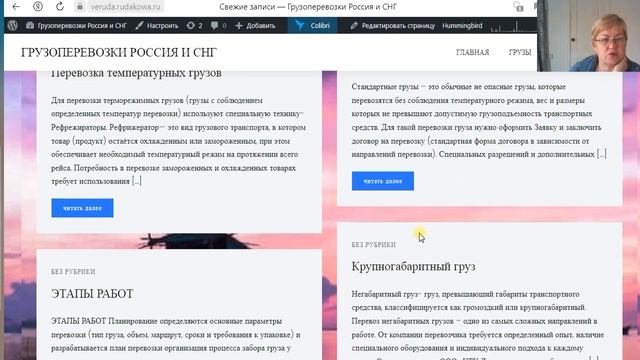Click the Colibri bird logo icon
Image resolution: width=640 pixels, height=360 pixels.
coord(300,25)
